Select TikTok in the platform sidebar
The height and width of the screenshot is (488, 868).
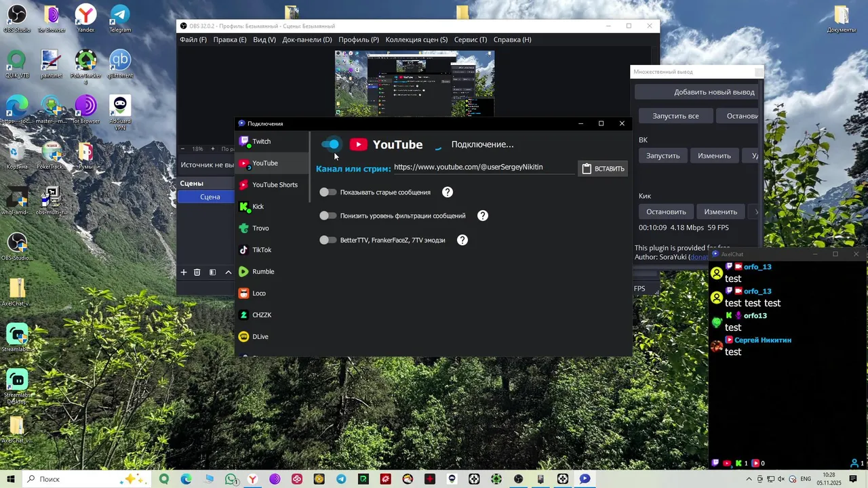click(271, 250)
